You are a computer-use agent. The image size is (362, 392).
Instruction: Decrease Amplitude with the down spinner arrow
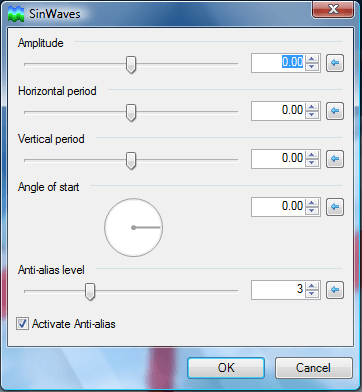pos(312,66)
